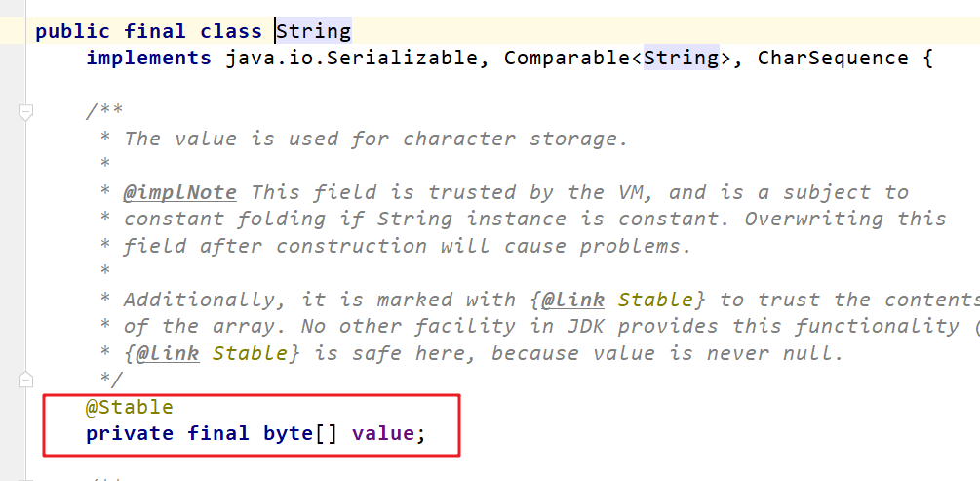Click the implements keyword

[x=148, y=58]
